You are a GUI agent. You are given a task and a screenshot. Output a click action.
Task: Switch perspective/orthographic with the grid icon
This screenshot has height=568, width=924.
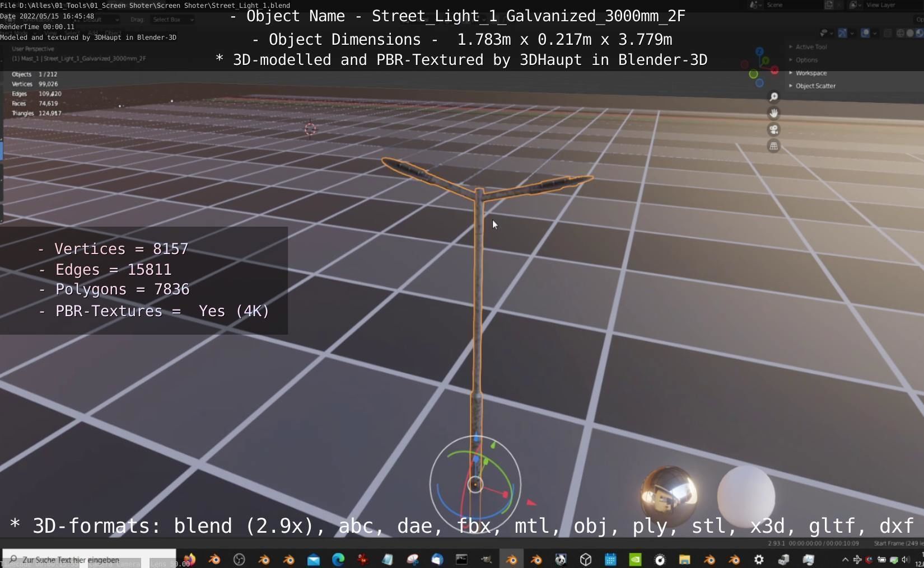(773, 146)
